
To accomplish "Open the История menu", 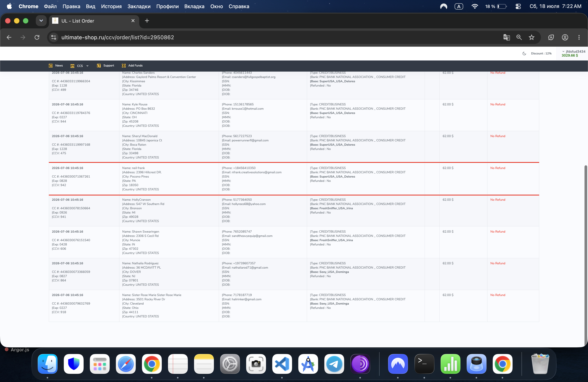I will [x=111, y=6].
